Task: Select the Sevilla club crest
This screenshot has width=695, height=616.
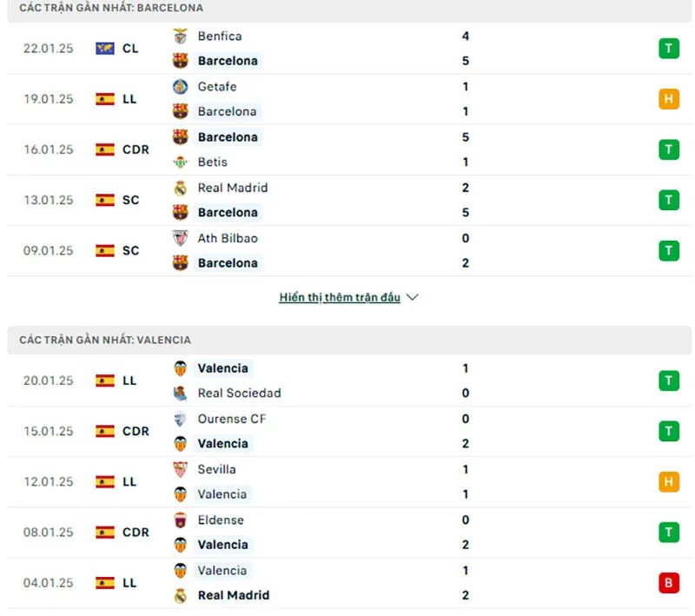Action: tap(181, 469)
